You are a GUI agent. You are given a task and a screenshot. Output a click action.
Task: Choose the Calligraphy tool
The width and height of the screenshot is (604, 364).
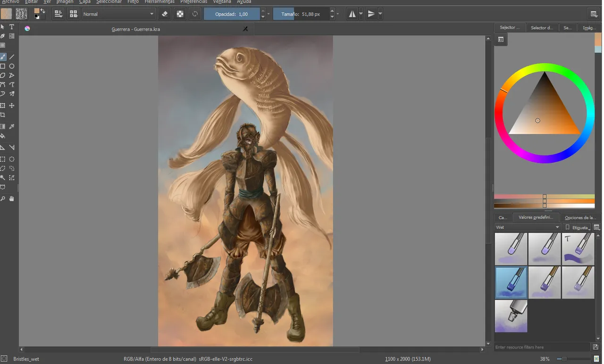click(x=3, y=36)
